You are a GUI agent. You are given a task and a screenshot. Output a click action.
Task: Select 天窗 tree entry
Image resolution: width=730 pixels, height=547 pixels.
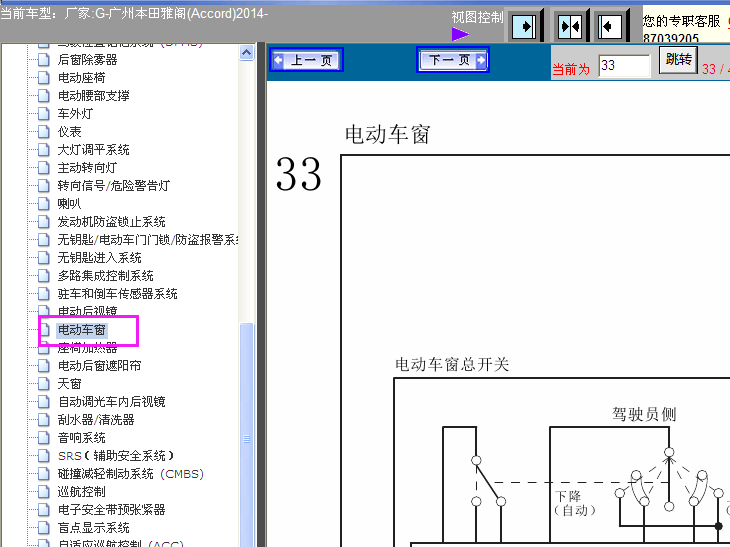click(x=69, y=384)
